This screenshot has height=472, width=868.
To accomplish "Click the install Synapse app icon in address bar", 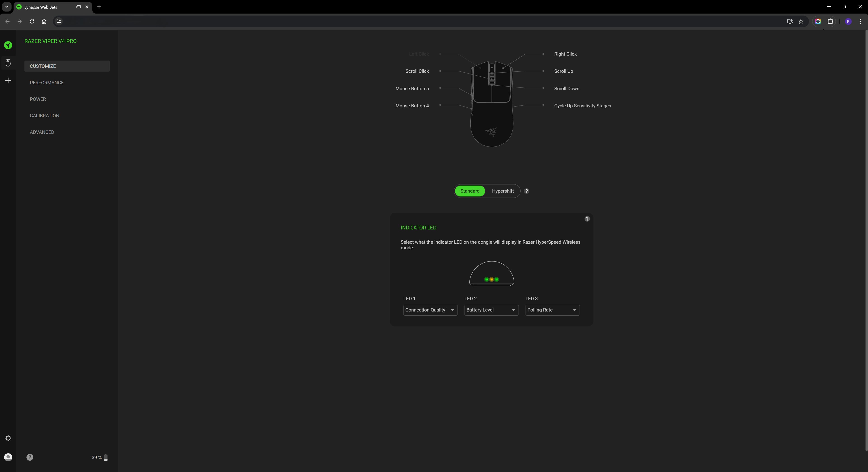I will click(790, 21).
